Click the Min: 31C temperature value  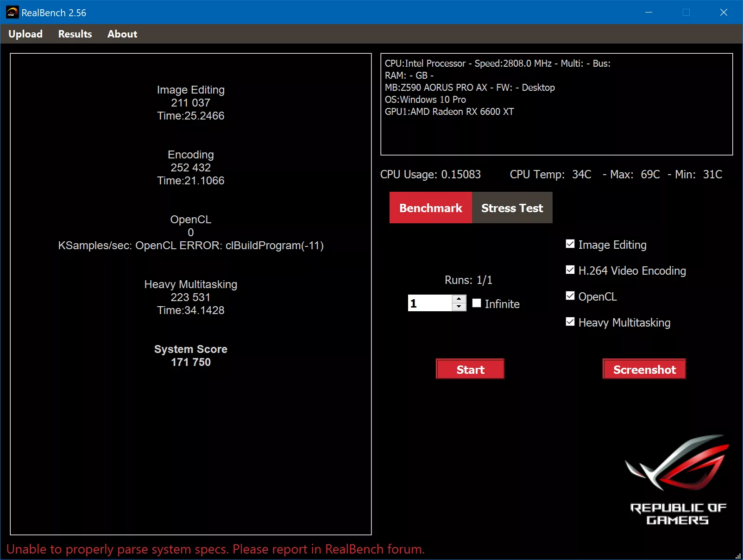699,175
